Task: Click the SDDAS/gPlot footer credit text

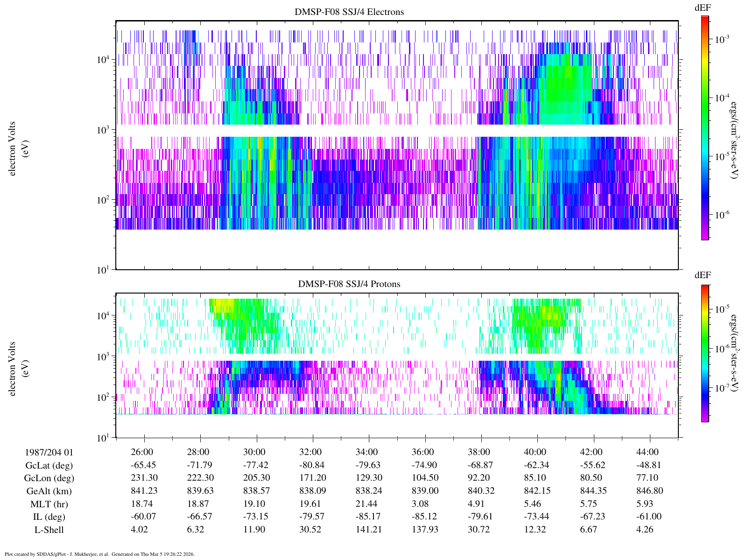Action: pos(99,554)
